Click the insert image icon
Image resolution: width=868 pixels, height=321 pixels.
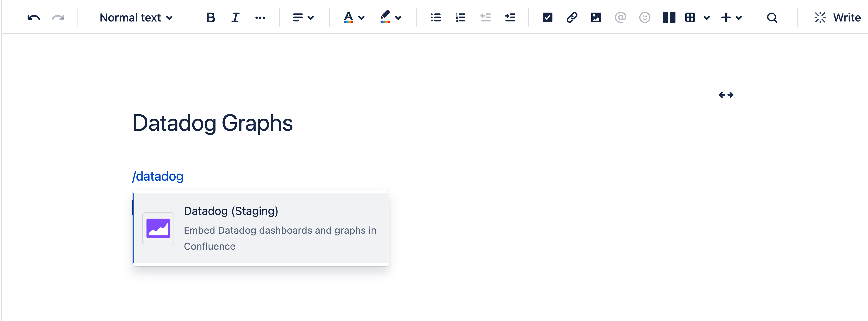596,18
